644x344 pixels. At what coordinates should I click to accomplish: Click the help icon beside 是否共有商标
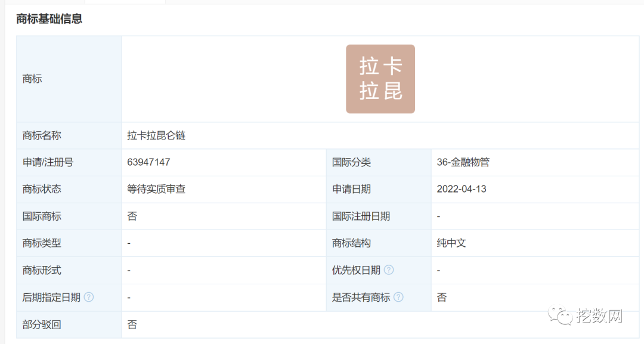(400, 297)
